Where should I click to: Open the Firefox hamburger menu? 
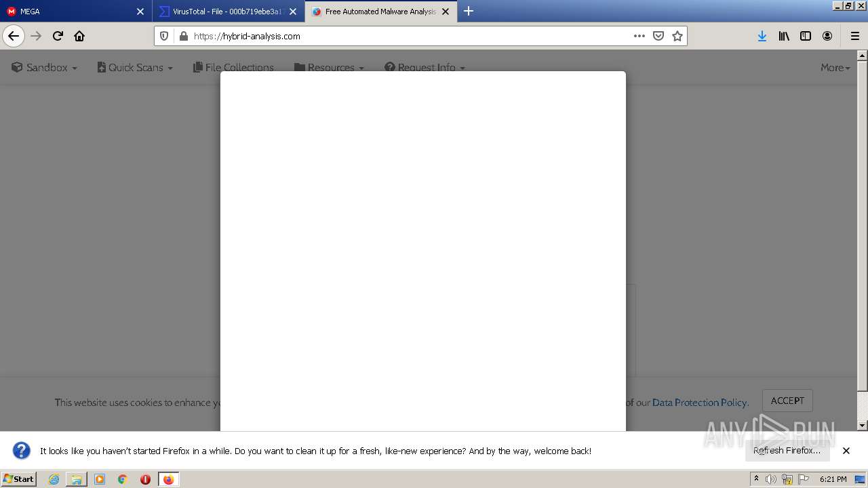(854, 36)
